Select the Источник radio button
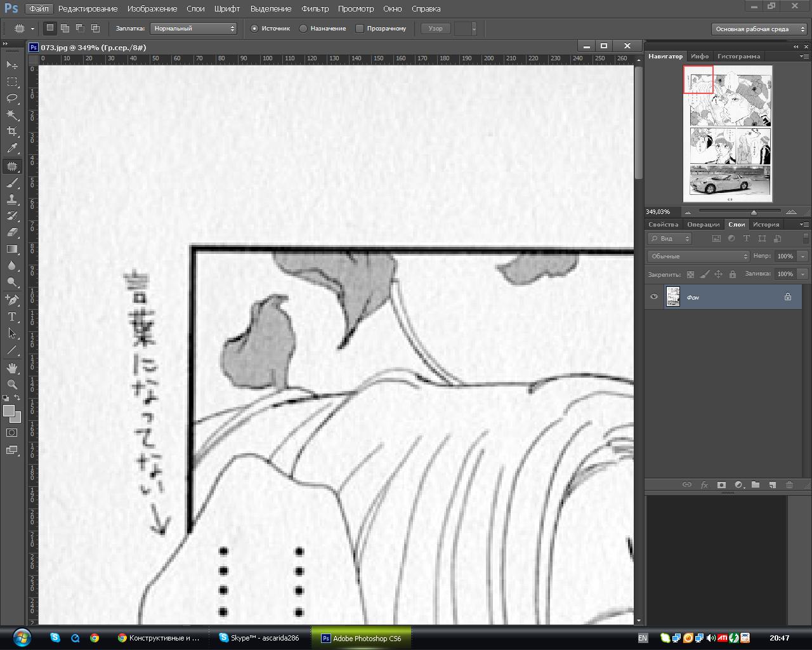Image resolution: width=812 pixels, height=650 pixels. [254, 29]
